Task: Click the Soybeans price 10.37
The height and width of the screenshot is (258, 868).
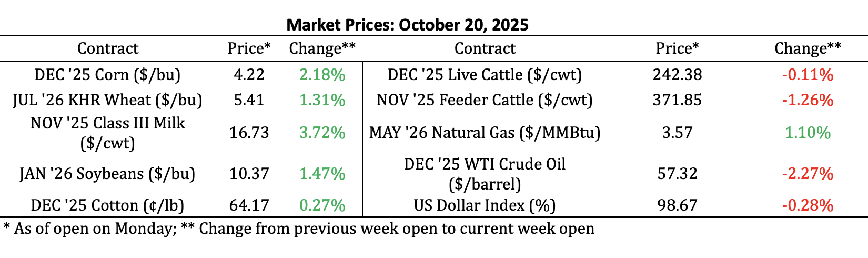Action: point(249,174)
